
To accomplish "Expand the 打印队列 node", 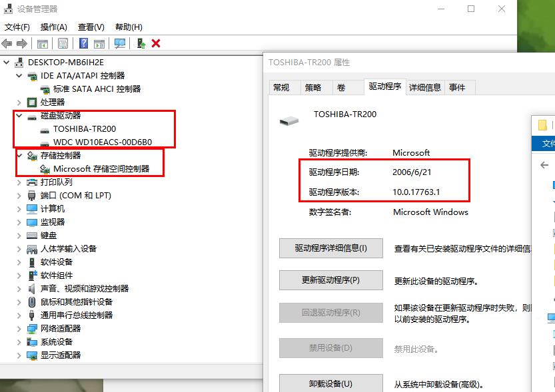I will pyautogui.click(x=19, y=182).
